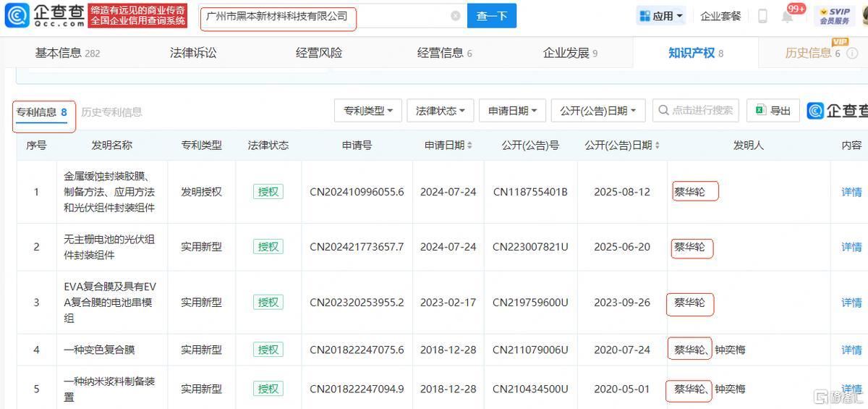Open the mobile phone icon in the header
The image size is (868, 409).
pyautogui.click(x=762, y=16)
